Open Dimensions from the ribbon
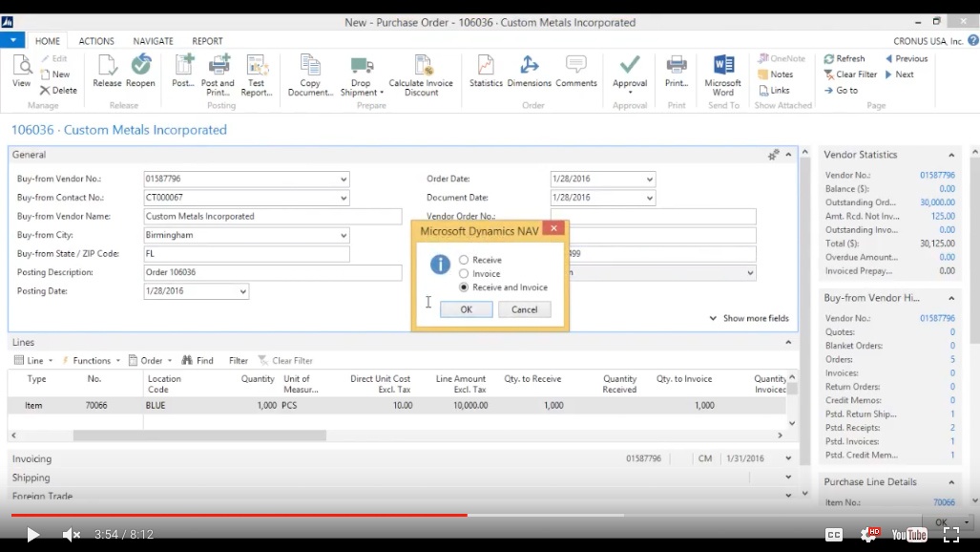Viewport: 980px width, 552px height. tap(530, 71)
